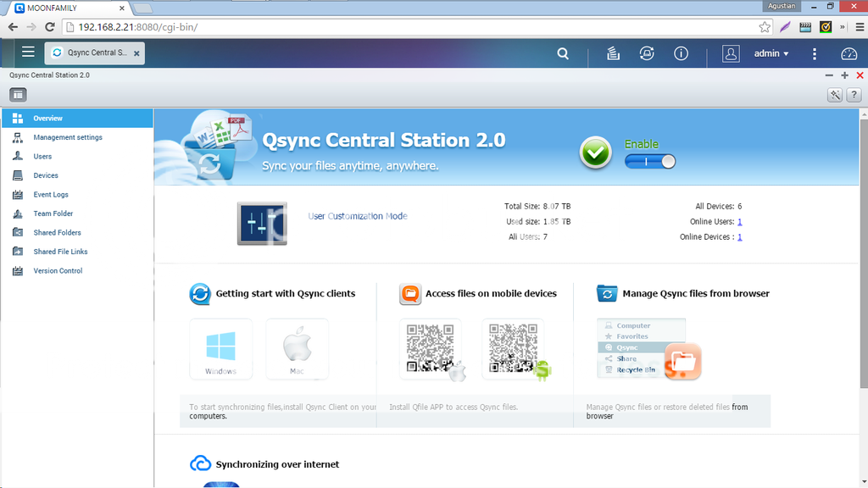Screen dimensions: 868x488
Task: Toggle the Qsync Enable switch
Action: pos(650,161)
